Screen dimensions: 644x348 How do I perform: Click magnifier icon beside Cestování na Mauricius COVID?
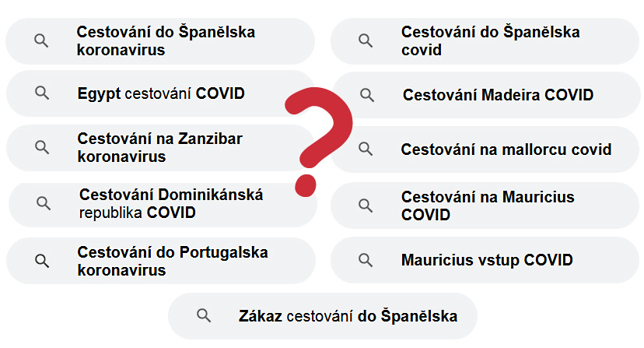click(366, 205)
